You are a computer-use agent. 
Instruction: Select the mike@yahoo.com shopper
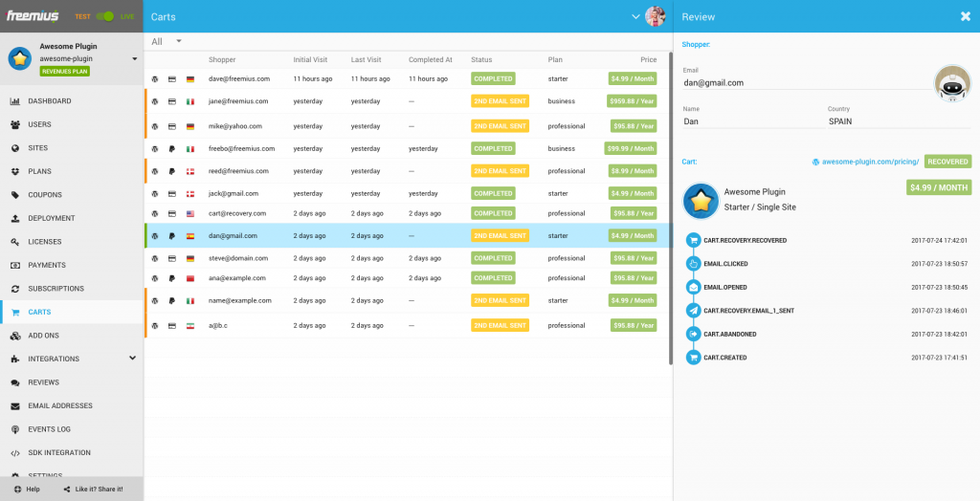click(x=235, y=126)
